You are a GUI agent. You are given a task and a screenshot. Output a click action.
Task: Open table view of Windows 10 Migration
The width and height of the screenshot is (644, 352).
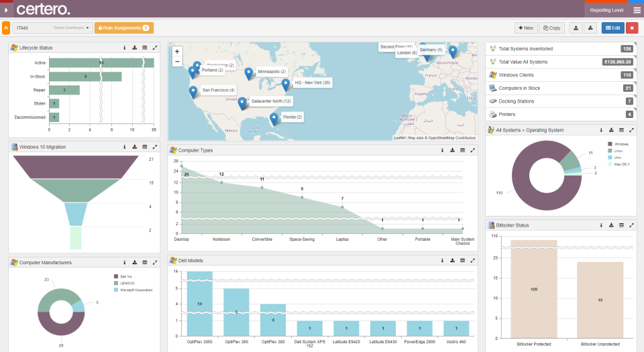145,147
